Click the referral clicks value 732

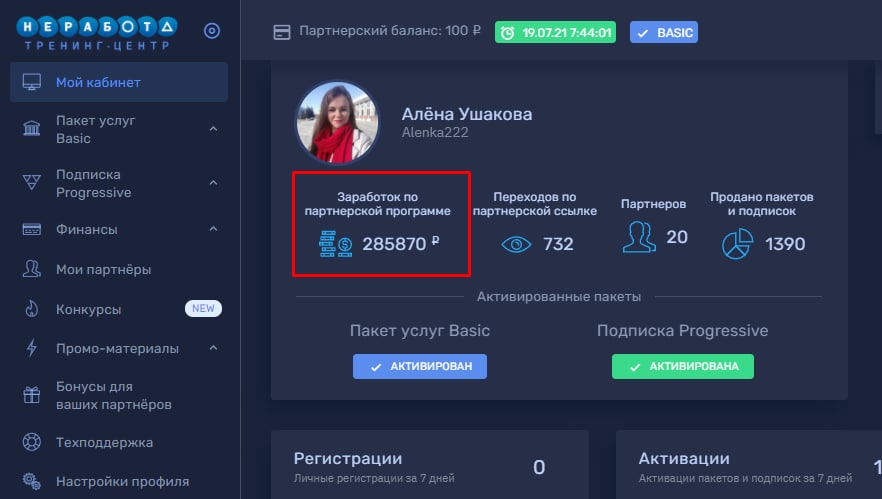click(559, 244)
